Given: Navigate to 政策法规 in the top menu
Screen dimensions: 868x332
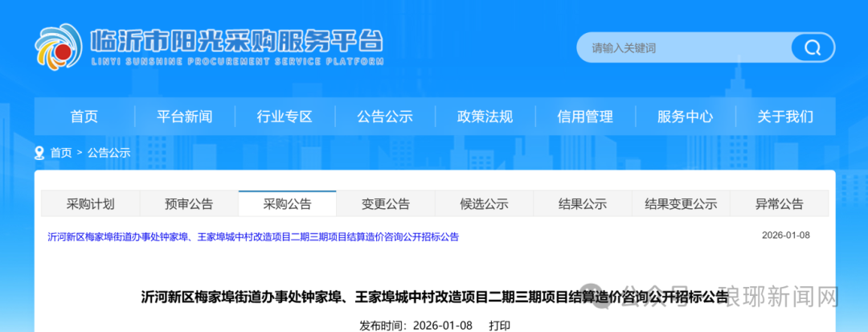Looking at the screenshot, I should click(x=485, y=117).
